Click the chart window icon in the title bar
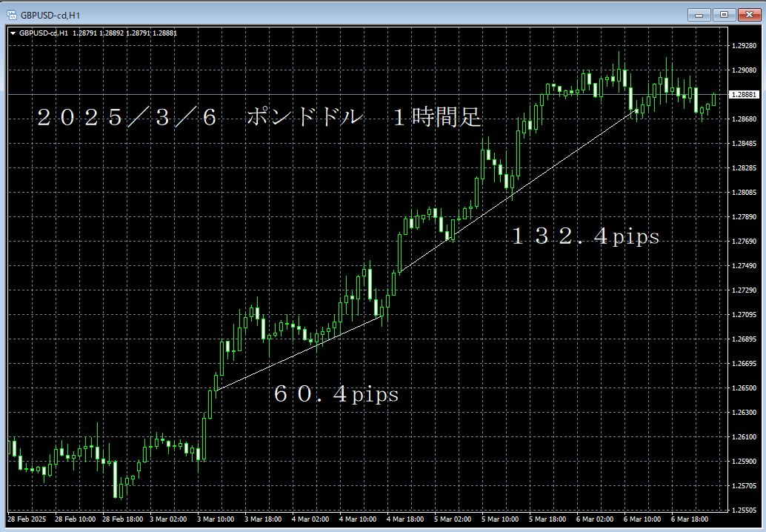The height and width of the screenshot is (532, 766). pos(12,14)
